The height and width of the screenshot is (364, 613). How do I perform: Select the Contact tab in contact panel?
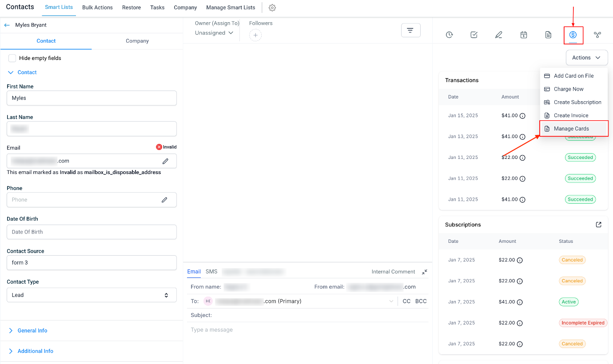[46, 41]
